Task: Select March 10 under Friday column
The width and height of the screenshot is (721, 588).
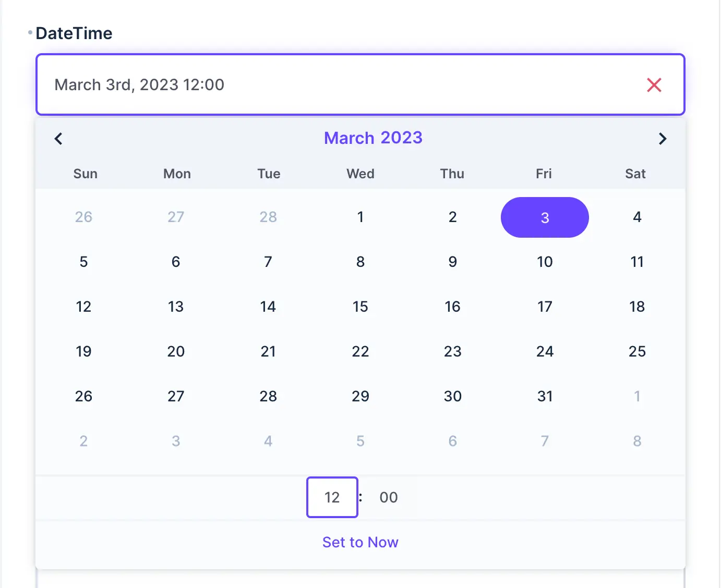Action: [x=545, y=262]
